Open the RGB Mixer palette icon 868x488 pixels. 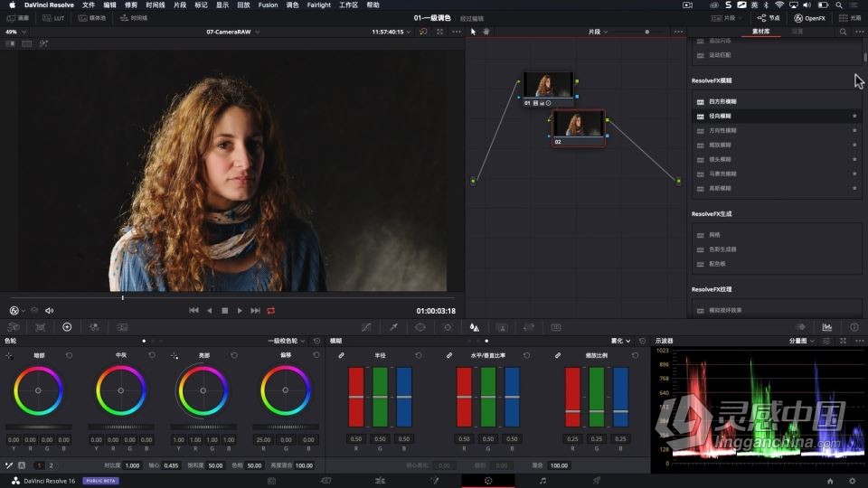point(95,327)
